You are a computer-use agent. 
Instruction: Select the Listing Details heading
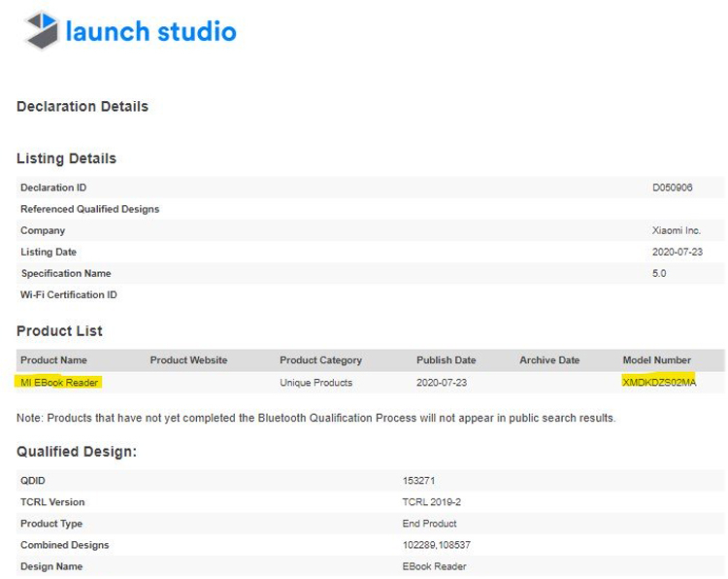66,158
